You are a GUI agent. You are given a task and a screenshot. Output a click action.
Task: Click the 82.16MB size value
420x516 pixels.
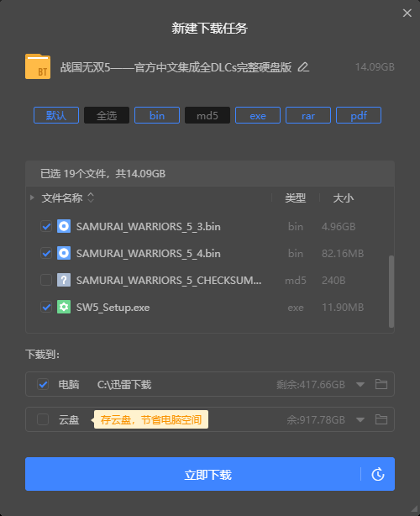tap(343, 254)
